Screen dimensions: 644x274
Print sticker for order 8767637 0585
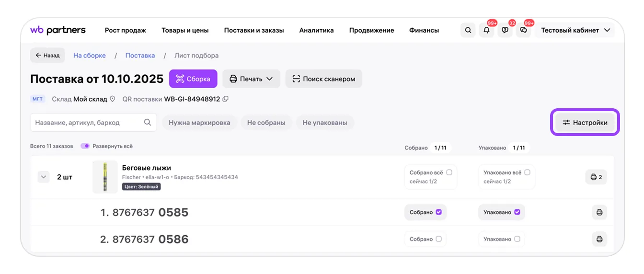tap(599, 212)
